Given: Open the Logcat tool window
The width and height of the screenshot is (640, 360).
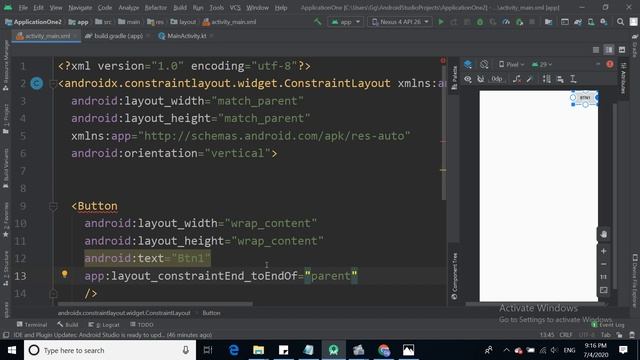Looking at the screenshot, I should coord(104,324).
